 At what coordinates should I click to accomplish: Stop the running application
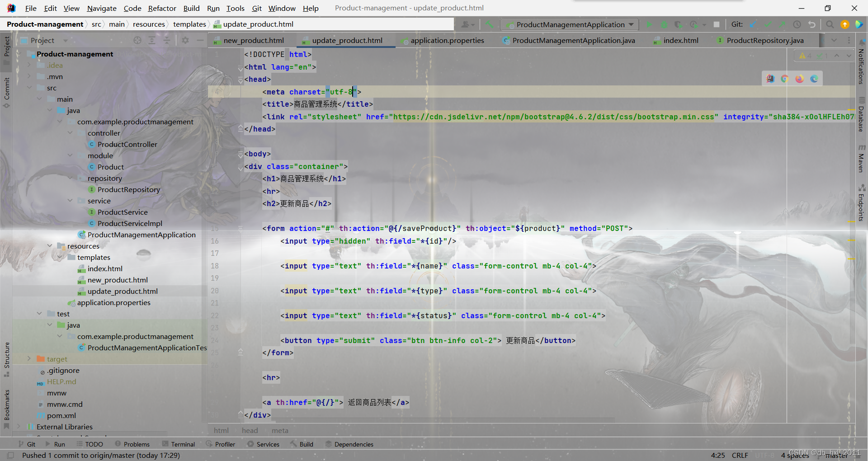point(717,24)
